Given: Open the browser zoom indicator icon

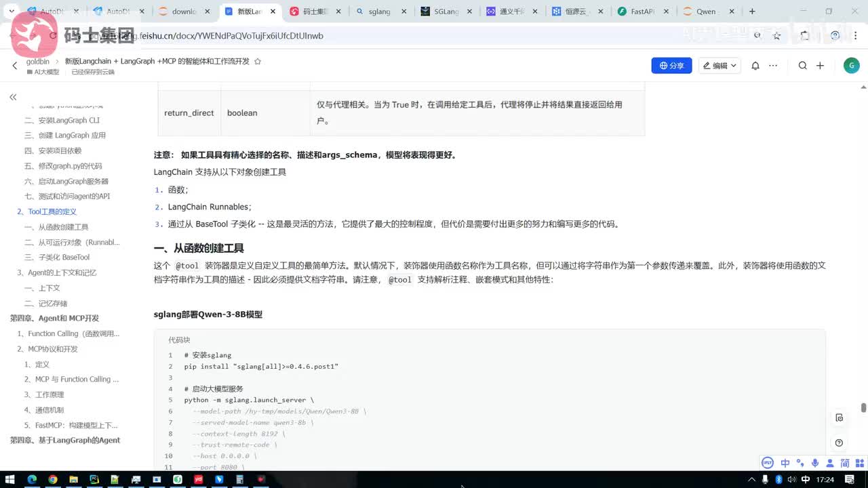Looking at the screenshot, I should click(757, 36).
